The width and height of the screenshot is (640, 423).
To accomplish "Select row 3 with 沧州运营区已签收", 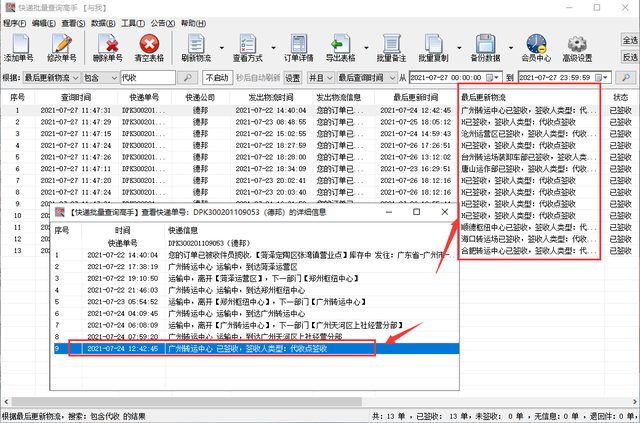I will [319, 134].
